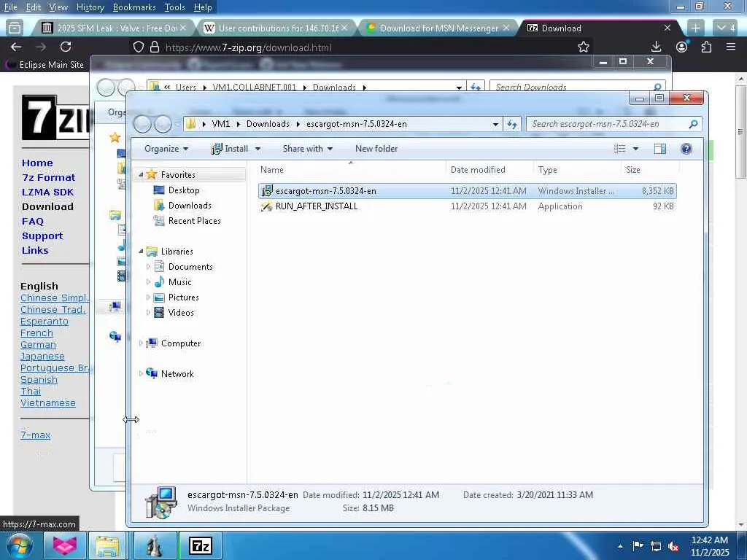Click the site padlock icon in address bar
The height and width of the screenshot is (560, 747).
pyautogui.click(x=155, y=47)
